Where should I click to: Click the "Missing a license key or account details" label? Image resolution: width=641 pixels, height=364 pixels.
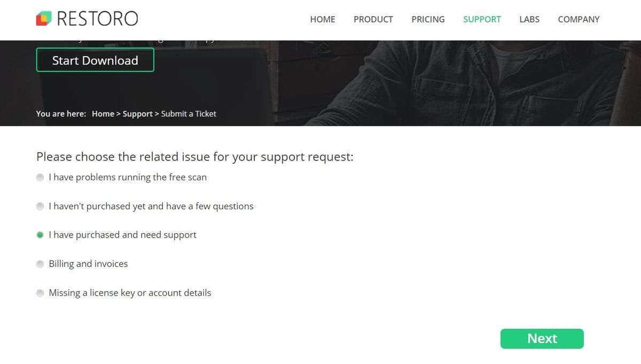130,292
